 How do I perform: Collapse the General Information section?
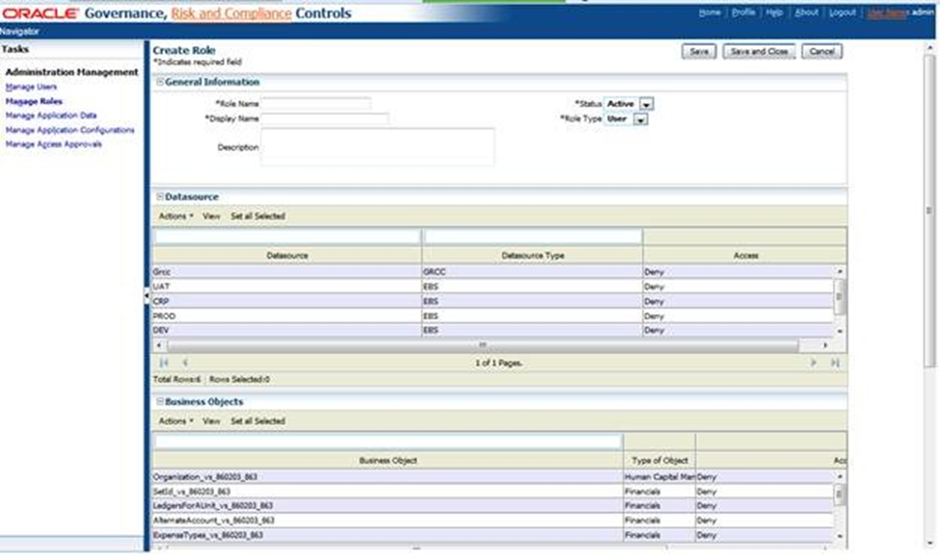[x=160, y=82]
